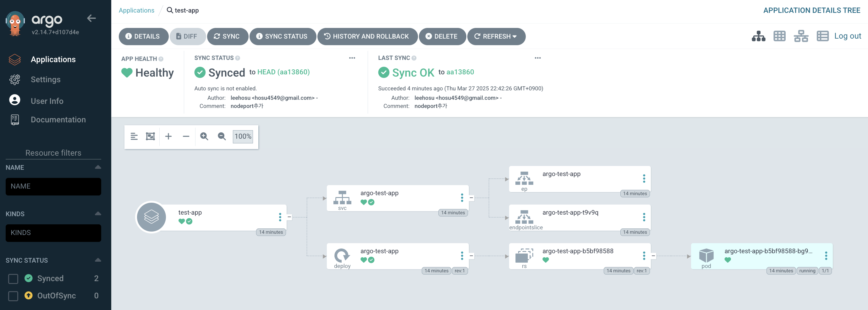Focus the NAME filter input
This screenshot has width=868, height=310.
click(x=53, y=186)
